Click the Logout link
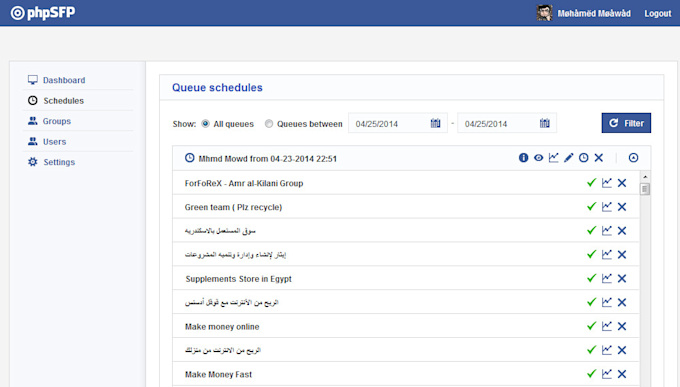Viewport: 680px width, 387px height. (657, 13)
